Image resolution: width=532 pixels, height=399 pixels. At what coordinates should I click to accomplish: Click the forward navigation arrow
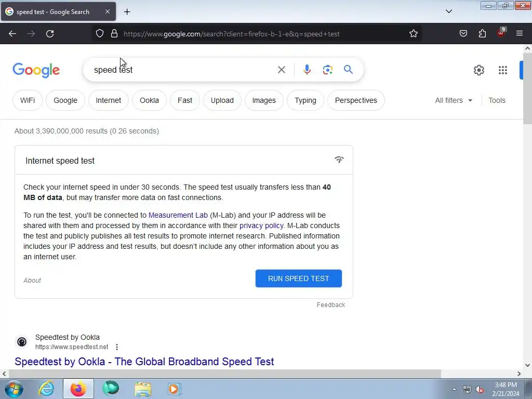pyautogui.click(x=31, y=34)
